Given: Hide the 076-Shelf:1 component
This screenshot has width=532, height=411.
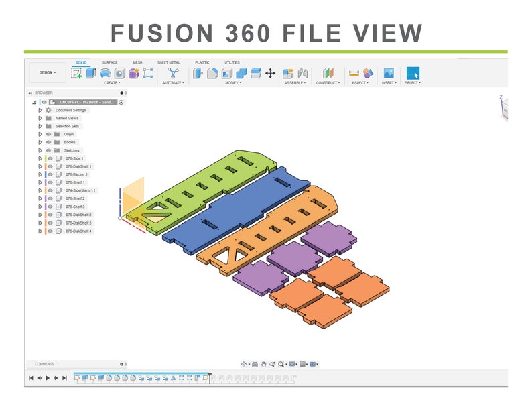Looking at the screenshot, I should tap(50, 182).
